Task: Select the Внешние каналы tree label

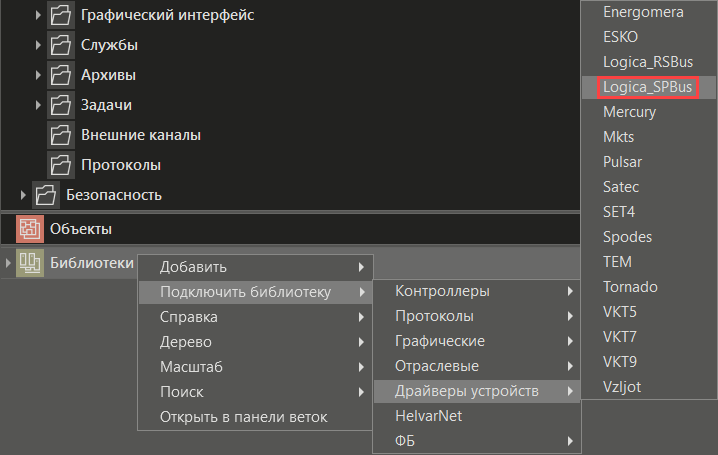Action: point(141,135)
